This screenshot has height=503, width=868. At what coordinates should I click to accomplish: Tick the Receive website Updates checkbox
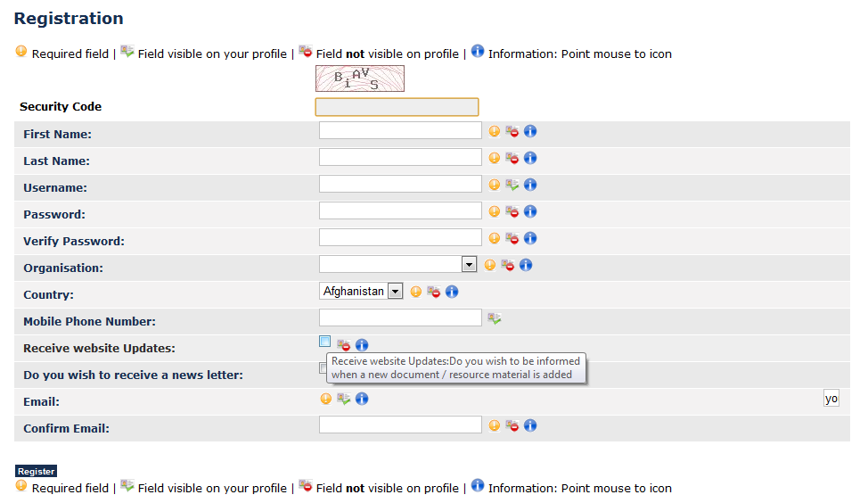(325, 342)
